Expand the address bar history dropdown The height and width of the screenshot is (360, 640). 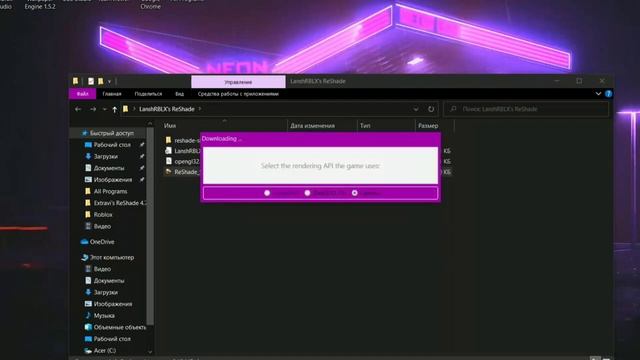416,109
